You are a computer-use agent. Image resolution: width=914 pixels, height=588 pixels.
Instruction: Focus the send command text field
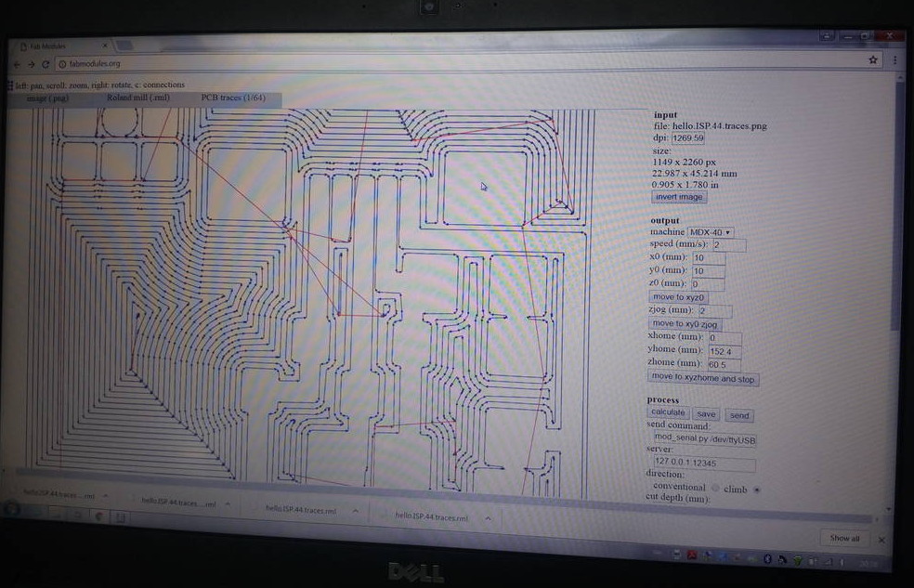[704, 439]
